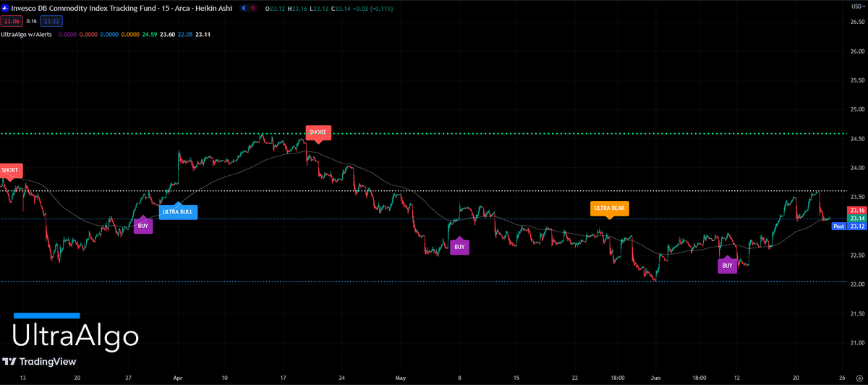Click the Jun date on time axis

coord(656,378)
